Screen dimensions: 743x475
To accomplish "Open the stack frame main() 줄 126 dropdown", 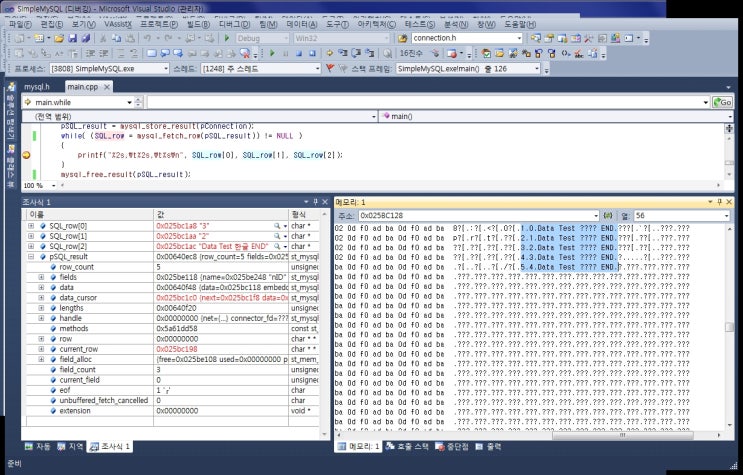I will [537, 69].
